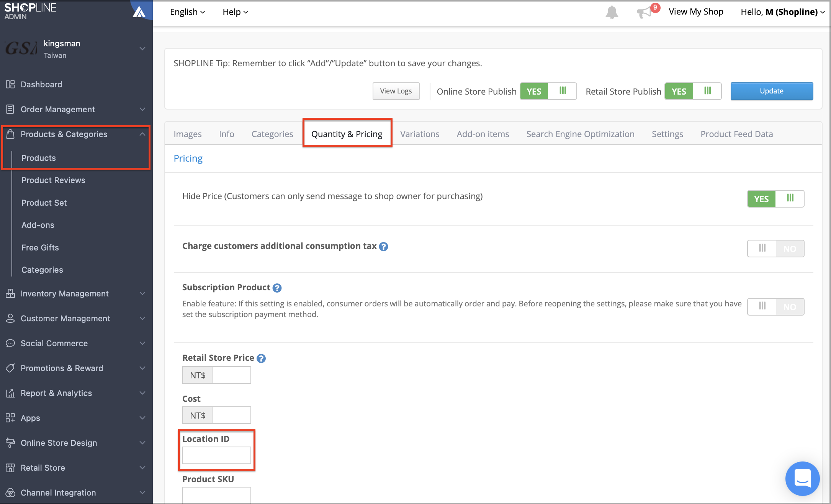Open the Search Engine Optimization tab
831x504 pixels.
[x=580, y=134]
